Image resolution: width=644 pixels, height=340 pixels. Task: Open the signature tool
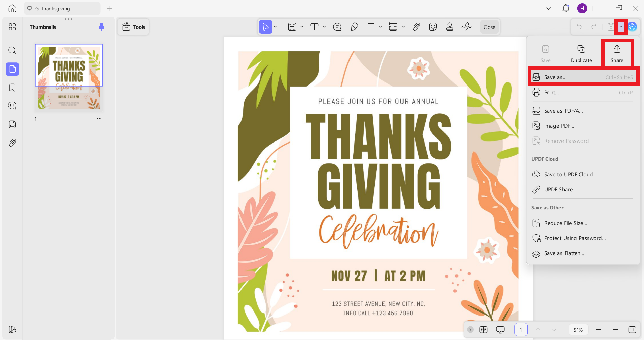(x=467, y=27)
